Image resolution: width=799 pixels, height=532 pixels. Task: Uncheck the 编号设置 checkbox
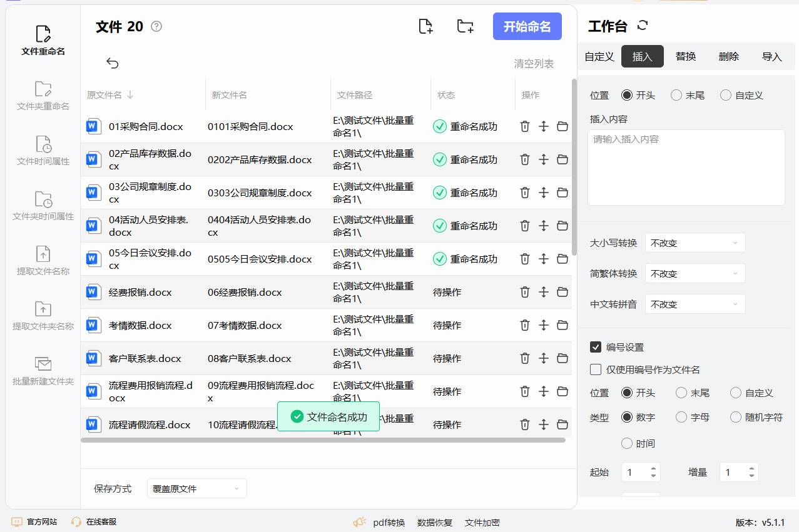(596, 347)
